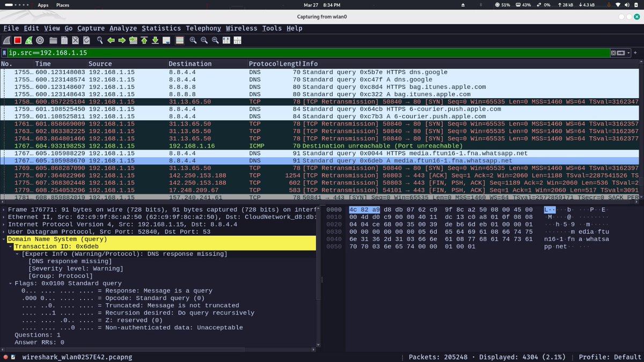Click the Questions: 1 detail line
This screenshot has height=362, width=644.
pyautogui.click(x=37, y=335)
